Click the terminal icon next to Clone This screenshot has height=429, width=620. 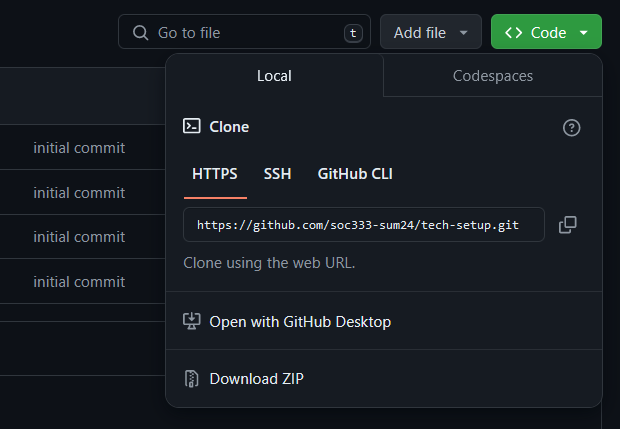tap(192, 127)
